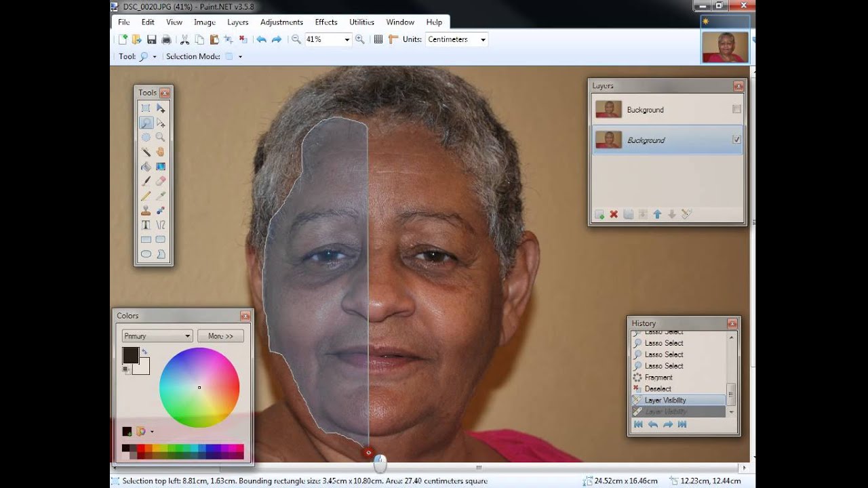The width and height of the screenshot is (868, 488).
Task: Click Add New Layer icon in Layers panel
Action: click(599, 214)
